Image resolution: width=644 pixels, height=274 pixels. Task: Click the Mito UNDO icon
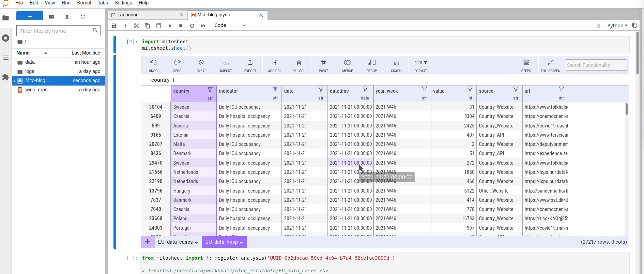(153, 63)
